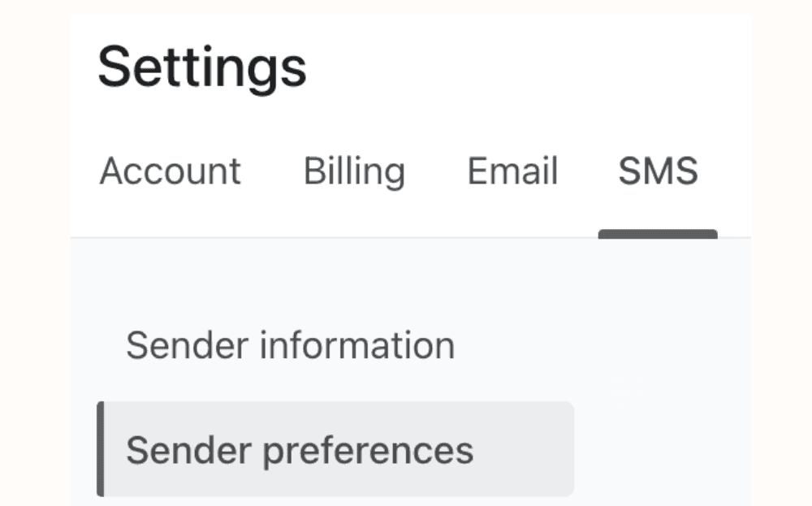Click the word "preferences" in highlighted item
Viewport: 812px width, 506px height.
(x=368, y=451)
